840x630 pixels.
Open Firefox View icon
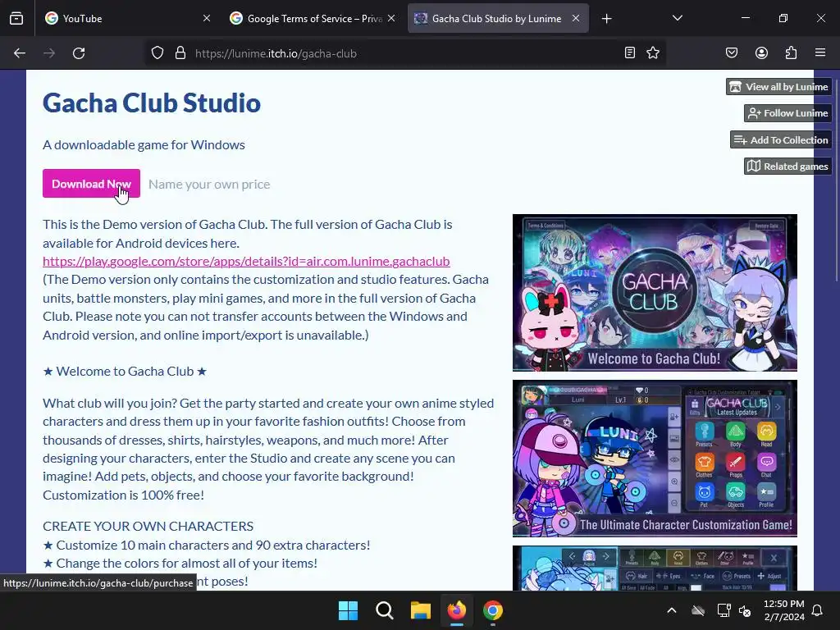[16, 18]
